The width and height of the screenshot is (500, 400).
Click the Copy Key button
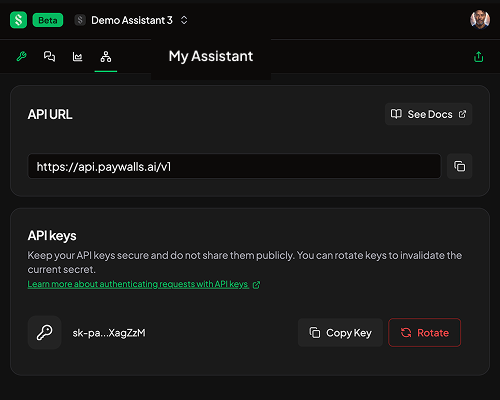pos(340,333)
